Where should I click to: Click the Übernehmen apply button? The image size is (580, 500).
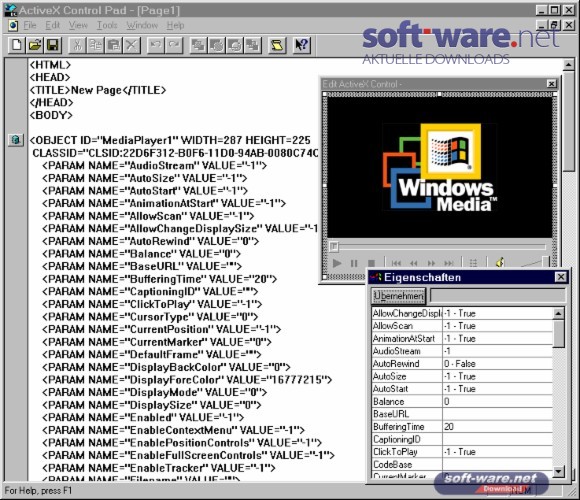(398, 296)
